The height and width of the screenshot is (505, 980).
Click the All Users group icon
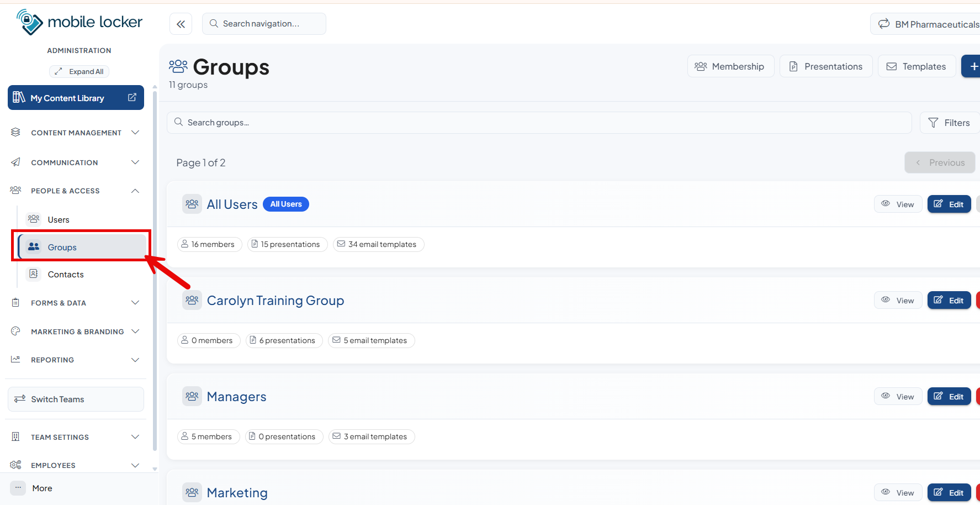click(x=192, y=204)
